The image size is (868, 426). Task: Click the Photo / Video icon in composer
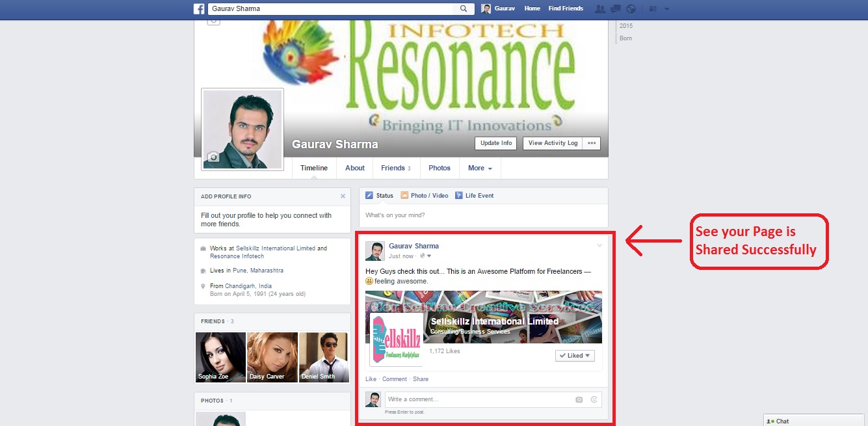click(x=404, y=195)
